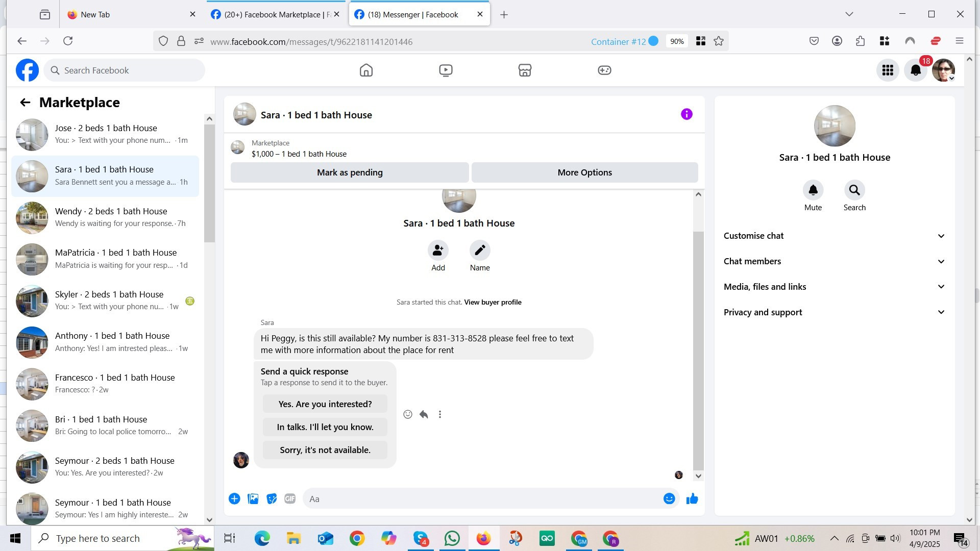Open the list all tabs dropdown

(x=849, y=14)
